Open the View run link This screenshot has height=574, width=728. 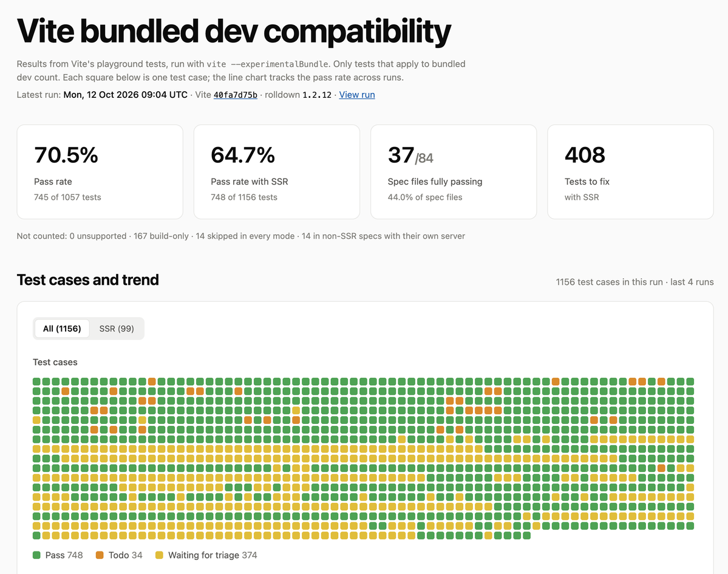pos(356,95)
